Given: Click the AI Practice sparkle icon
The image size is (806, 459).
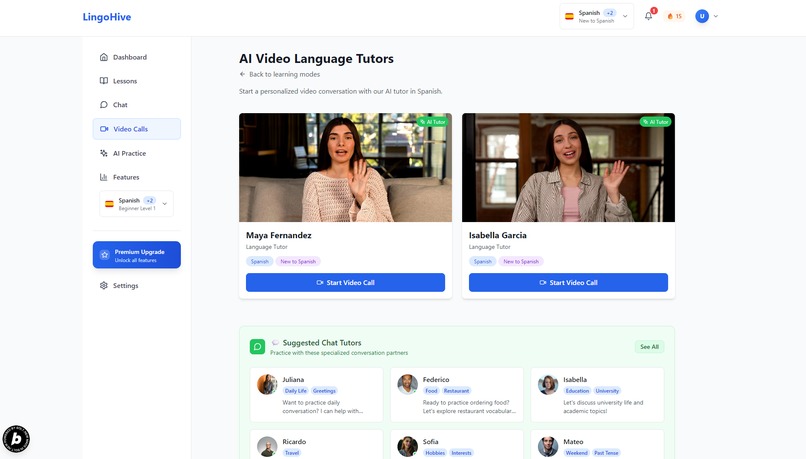Looking at the screenshot, I should pos(104,153).
